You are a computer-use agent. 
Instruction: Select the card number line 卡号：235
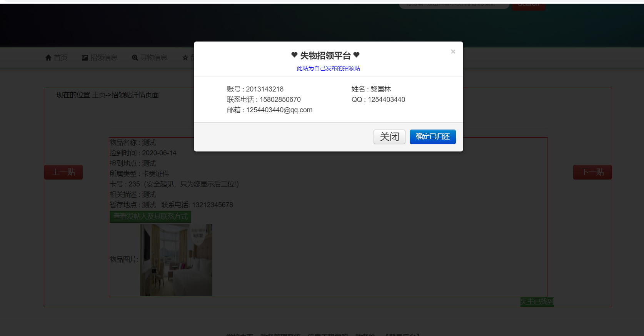click(175, 184)
